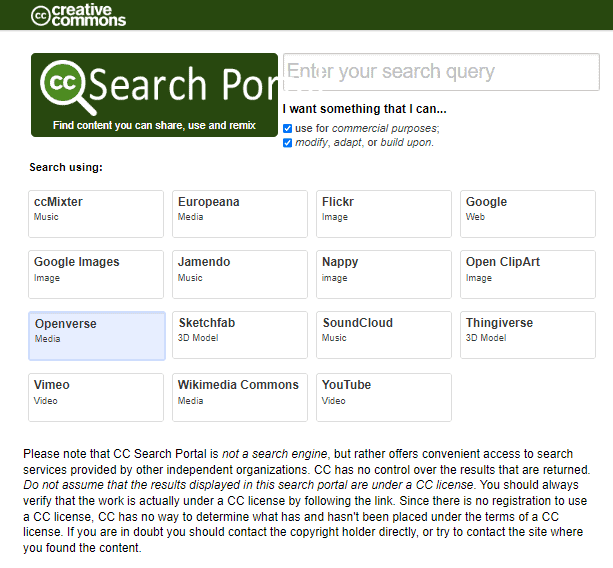This screenshot has height=568, width=613.
Task: Choose YouTube Video search source
Action: 384,397
